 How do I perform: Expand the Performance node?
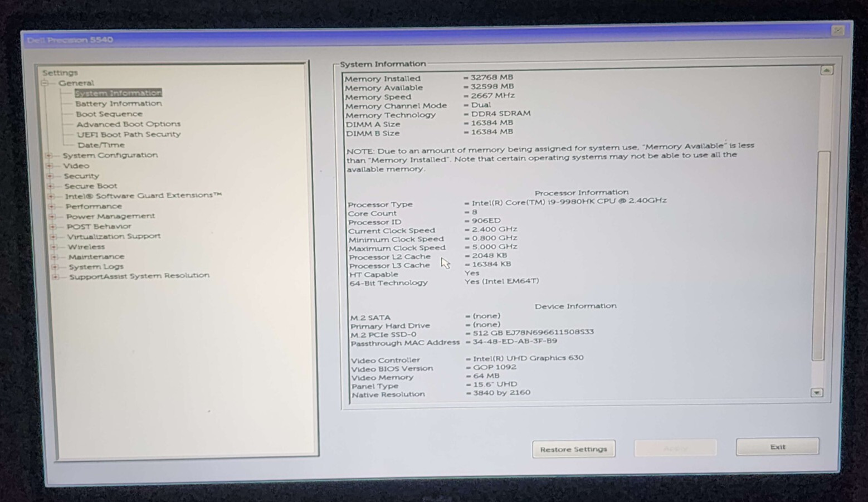[52, 207]
